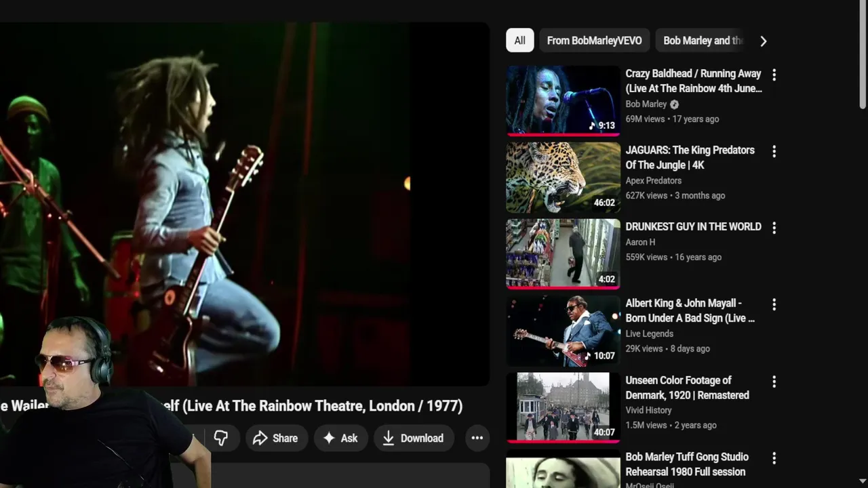Go to Aaron H channel name

click(x=640, y=242)
